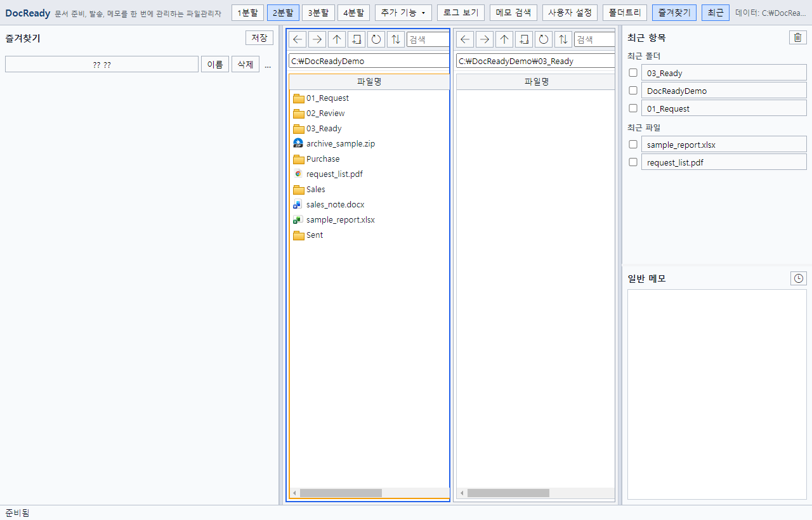Viewport: 812px width, 520px height.
Task: Open the 추가 기능 dropdown menu
Action: click(403, 13)
